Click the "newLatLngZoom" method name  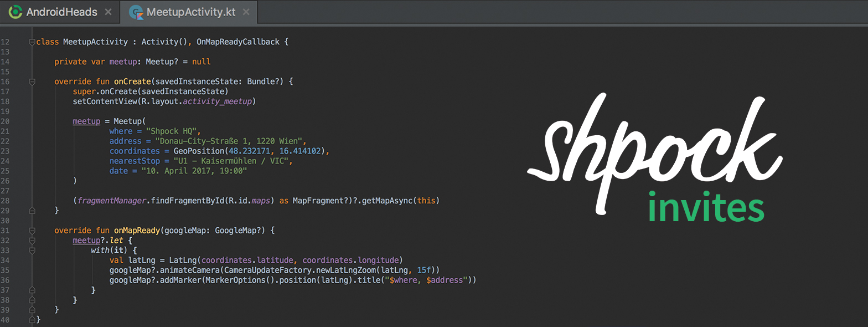(346, 270)
